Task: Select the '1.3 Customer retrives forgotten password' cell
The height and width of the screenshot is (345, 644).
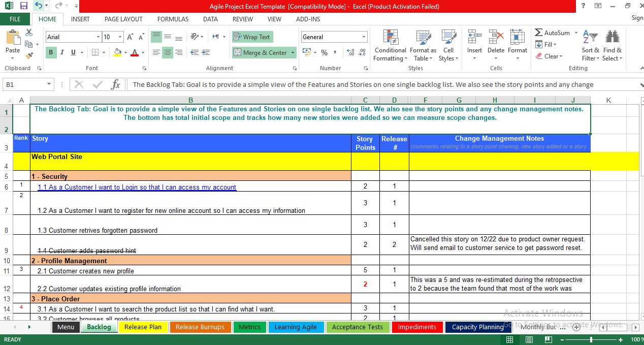Action: point(190,225)
